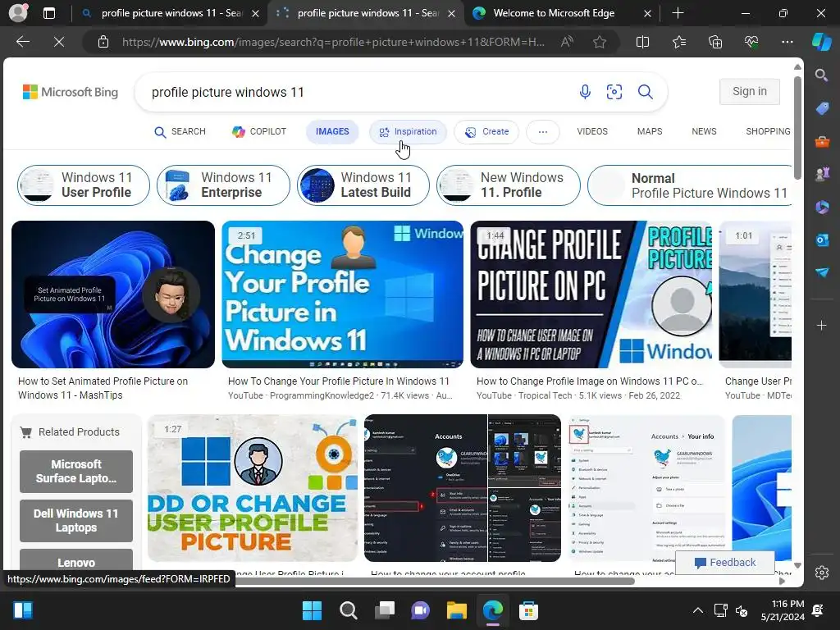Open Windows Start menu
840x630 pixels.
tap(312, 610)
